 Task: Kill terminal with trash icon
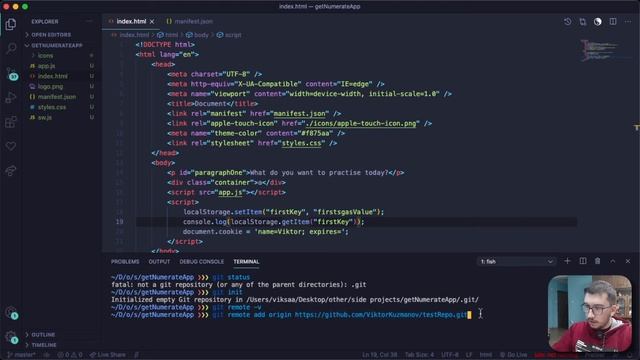pos(598,261)
